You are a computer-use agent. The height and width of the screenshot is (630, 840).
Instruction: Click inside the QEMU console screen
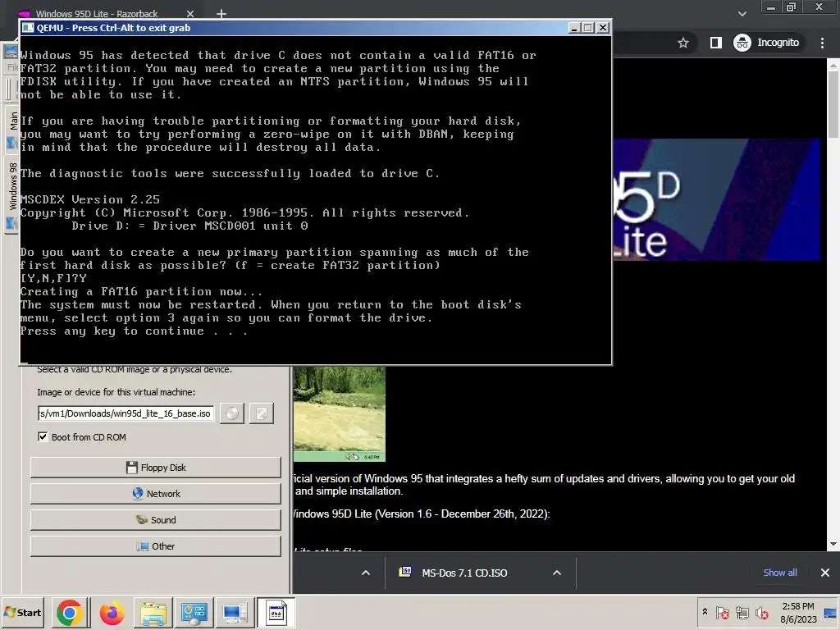click(x=316, y=200)
